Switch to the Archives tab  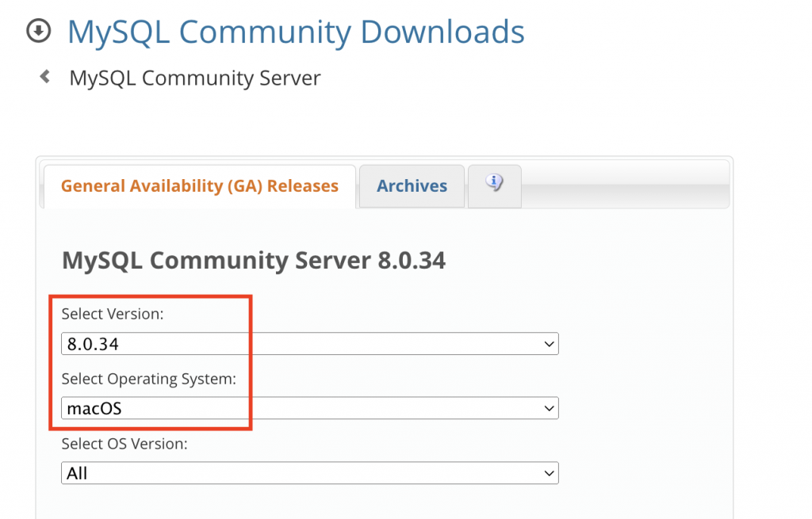tap(412, 186)
